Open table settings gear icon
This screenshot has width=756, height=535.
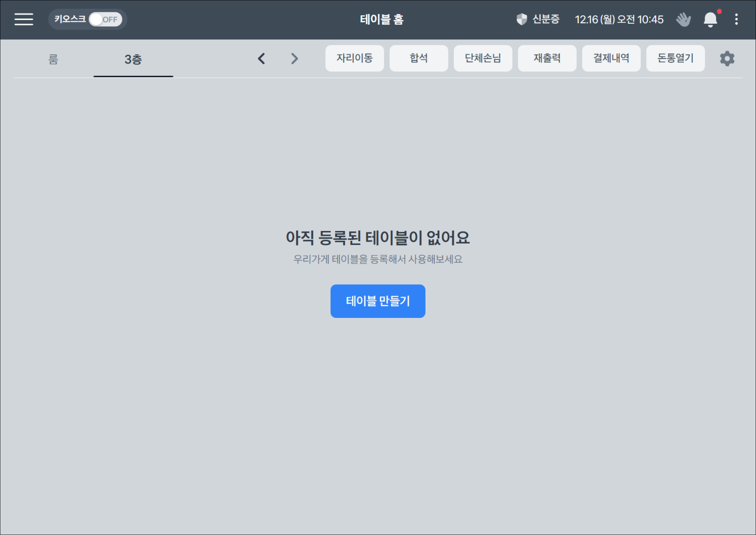coord(727,58)
